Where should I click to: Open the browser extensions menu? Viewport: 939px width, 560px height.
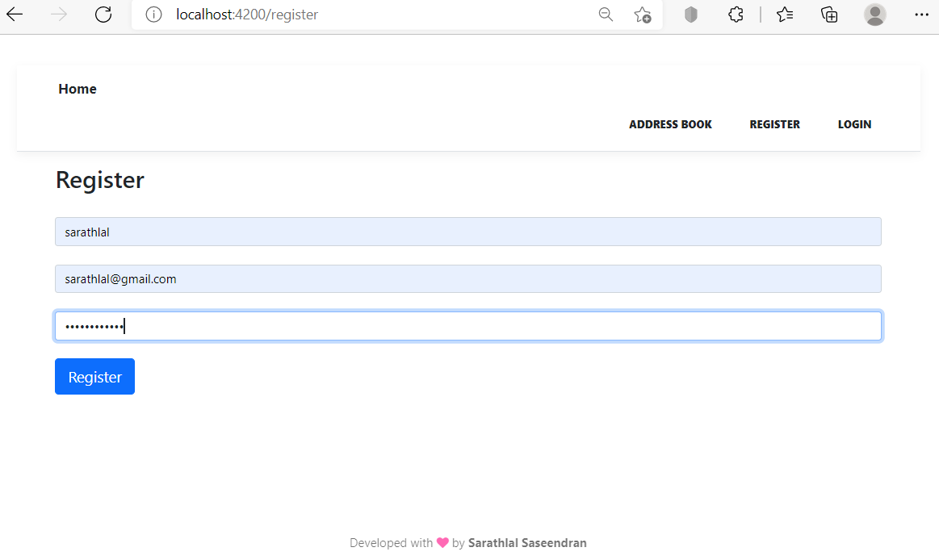(x=736, y=15)
